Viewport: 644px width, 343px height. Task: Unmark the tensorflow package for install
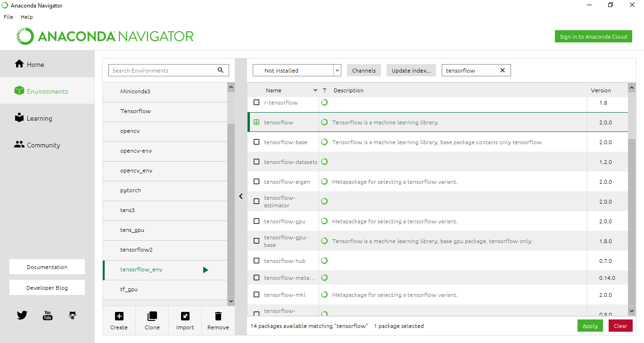click(x=256, y=122)
